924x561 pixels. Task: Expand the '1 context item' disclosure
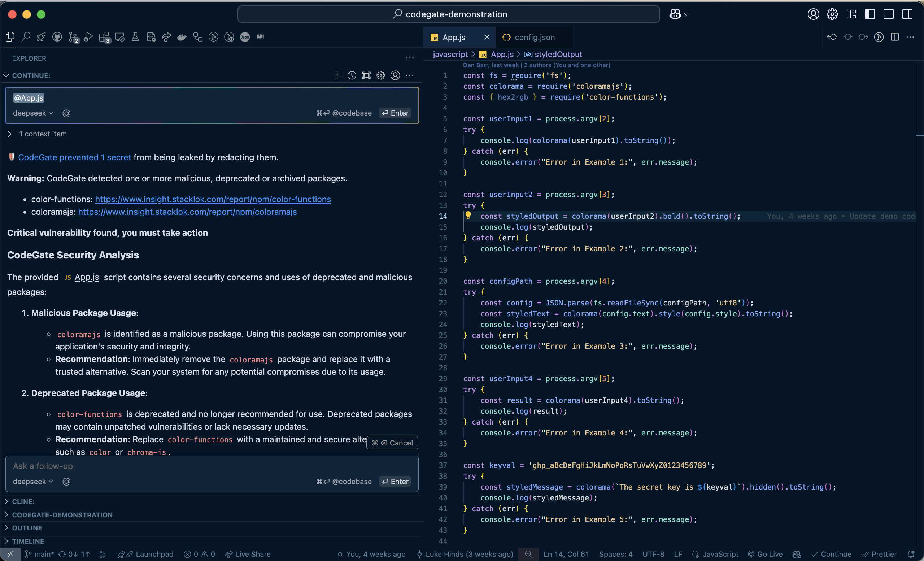9,134
